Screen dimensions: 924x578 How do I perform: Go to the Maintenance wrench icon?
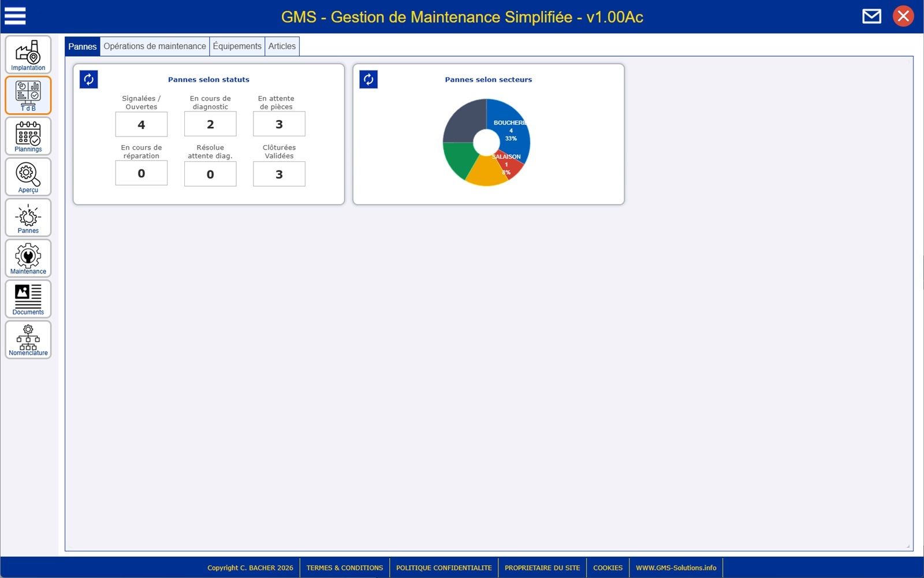pos(28,258)
